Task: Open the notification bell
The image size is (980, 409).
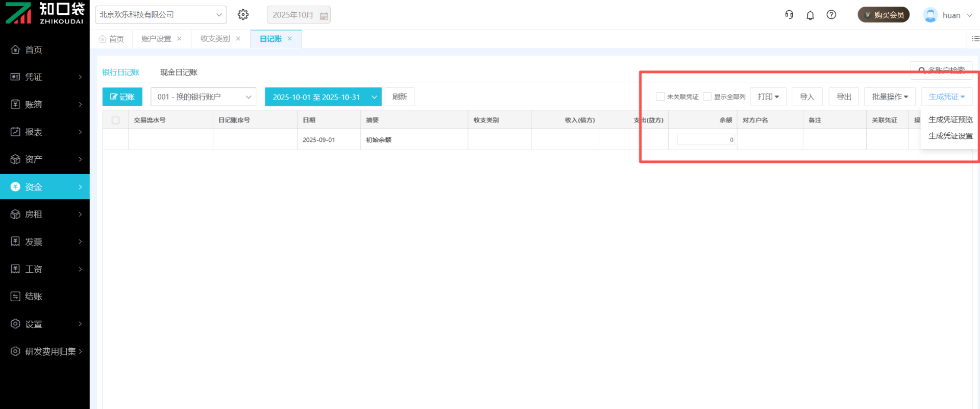Action: 810,15
